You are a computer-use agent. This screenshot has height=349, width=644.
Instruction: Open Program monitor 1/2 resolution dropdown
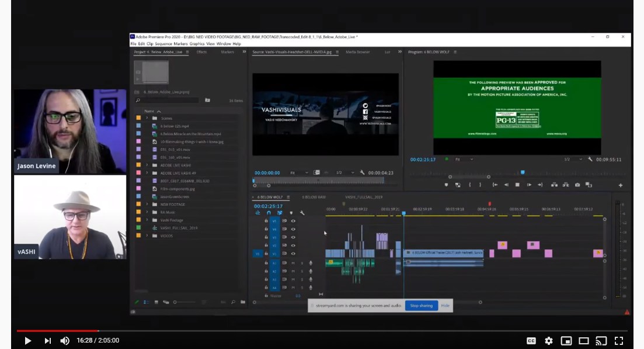[x=573, y=160]
